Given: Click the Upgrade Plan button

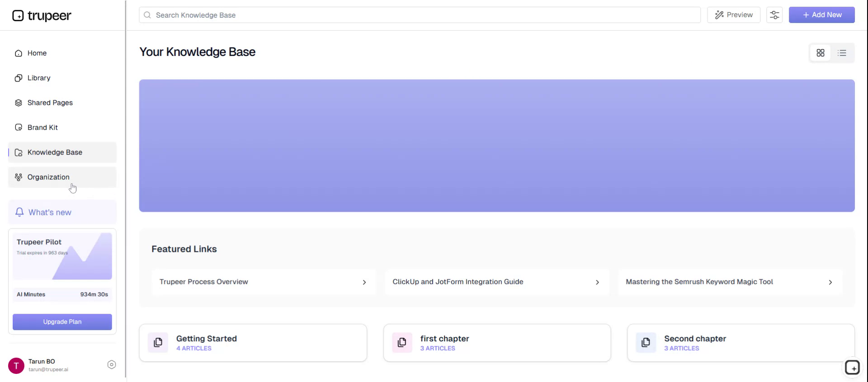Looking at the screenshot, I should [62, 322].
